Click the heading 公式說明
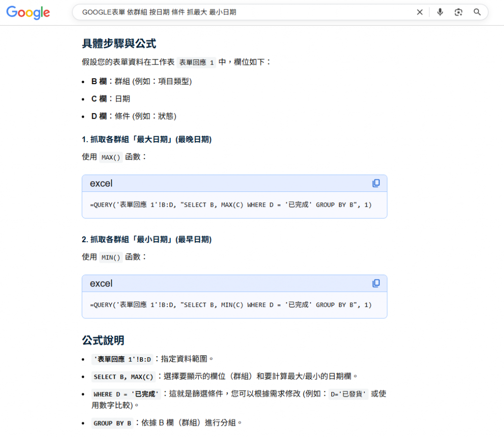 click(x=103, y=340)
